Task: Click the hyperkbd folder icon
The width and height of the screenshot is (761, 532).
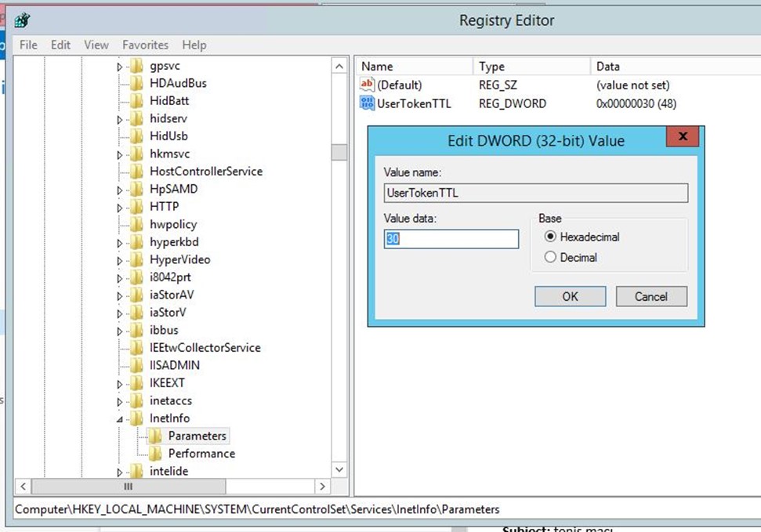Action: [137, 242]
